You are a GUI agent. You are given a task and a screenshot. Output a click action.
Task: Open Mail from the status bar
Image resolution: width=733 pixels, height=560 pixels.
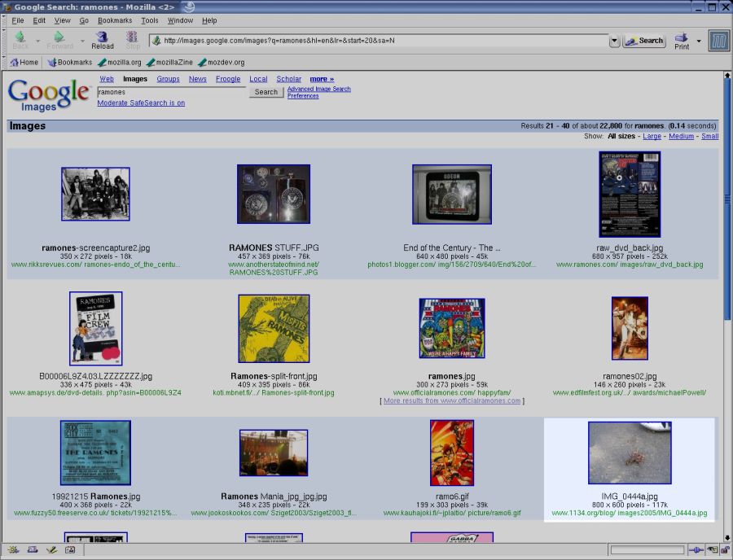(33, 549)
